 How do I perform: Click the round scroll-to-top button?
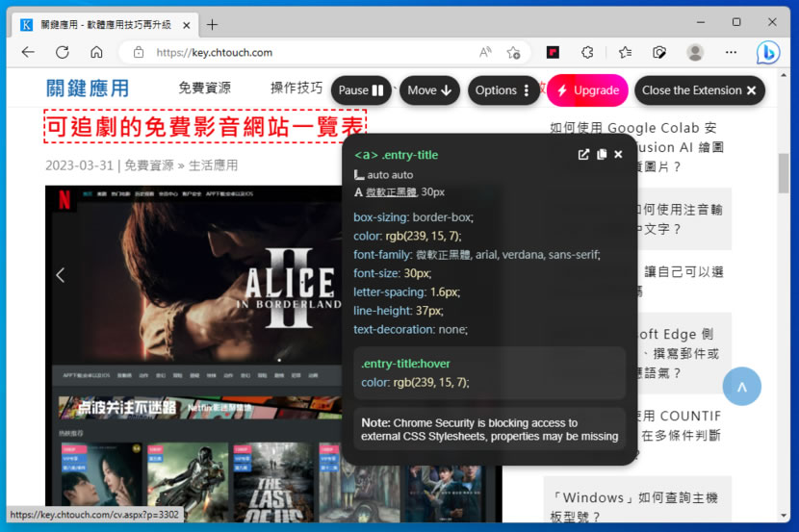(x=741, y=387)
